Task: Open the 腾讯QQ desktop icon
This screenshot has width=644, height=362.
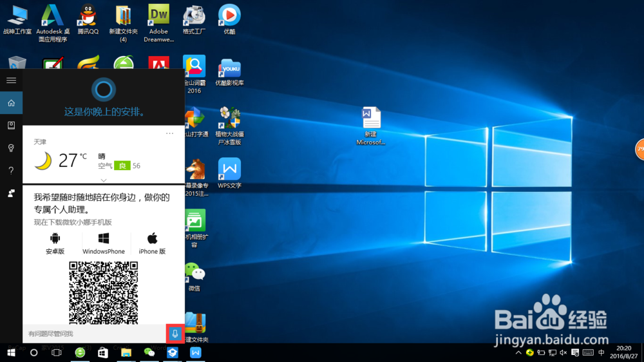Action: pyautogui.click(x=88, y=19)
